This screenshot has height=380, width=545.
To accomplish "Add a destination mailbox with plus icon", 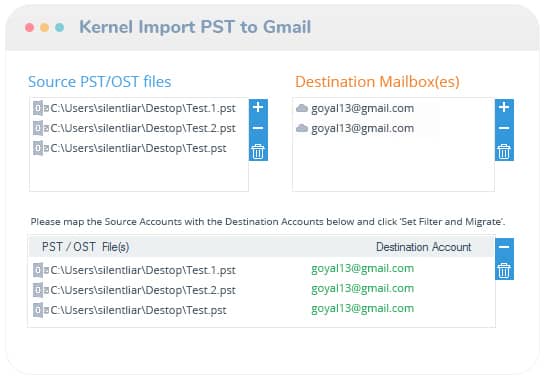I will click(x=504, y=107).
